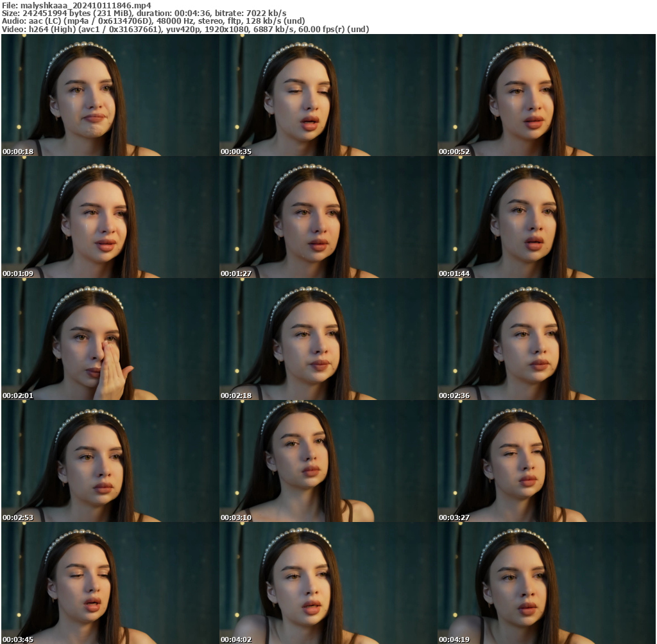This screenshot has height=644, width=657.
Task: Click the frame marked 00:01:44
Action: (547, 218)
